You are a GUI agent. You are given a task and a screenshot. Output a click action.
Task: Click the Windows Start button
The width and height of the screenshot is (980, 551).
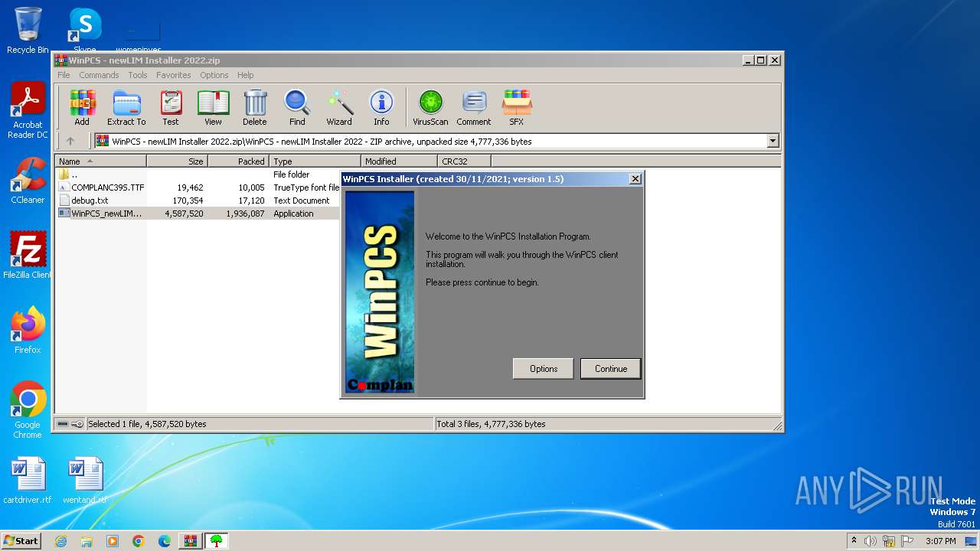pos(21,541)
